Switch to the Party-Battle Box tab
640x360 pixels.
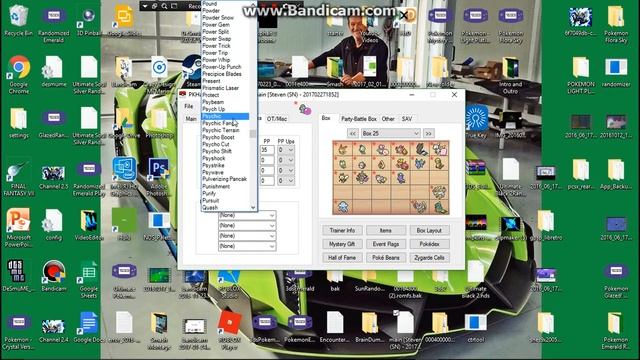[359, 119]
